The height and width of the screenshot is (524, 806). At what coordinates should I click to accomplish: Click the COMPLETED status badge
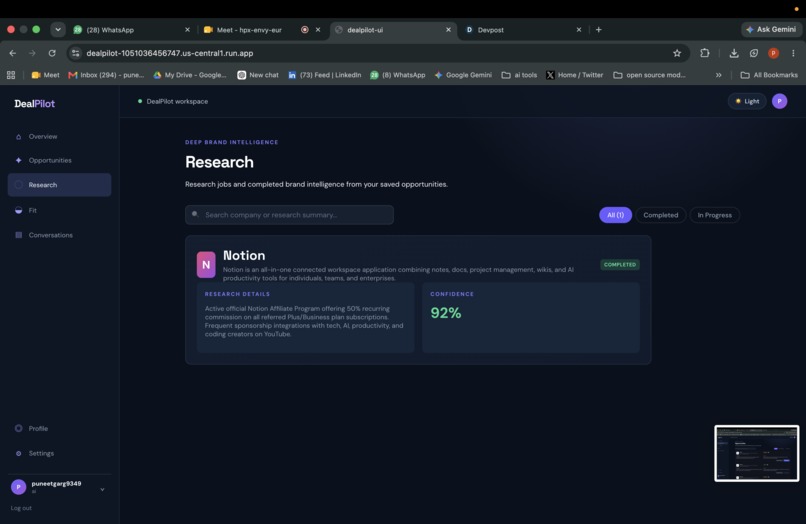coord(620,264)
